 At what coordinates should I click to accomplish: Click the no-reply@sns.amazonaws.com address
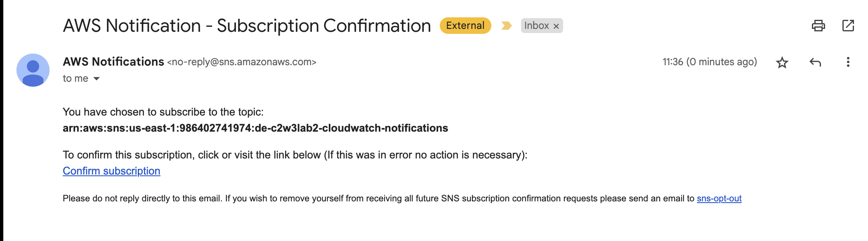tap(241, 62)
